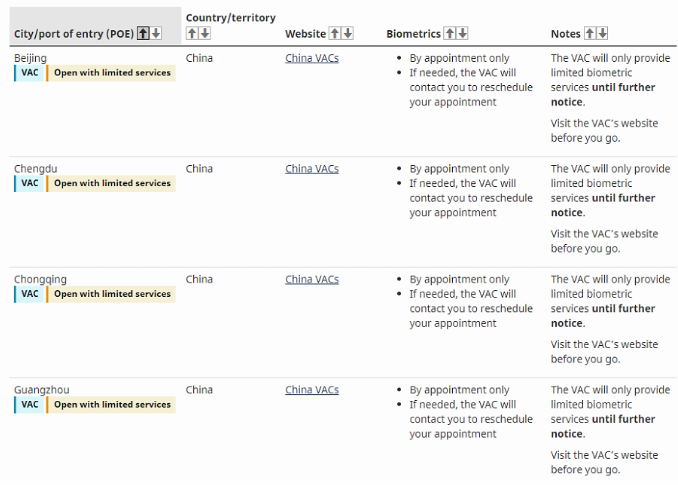The height and width of the screenshot is (485, 678).
Task: Open China VACs link in Beijing row
Action: click(312, 58)
